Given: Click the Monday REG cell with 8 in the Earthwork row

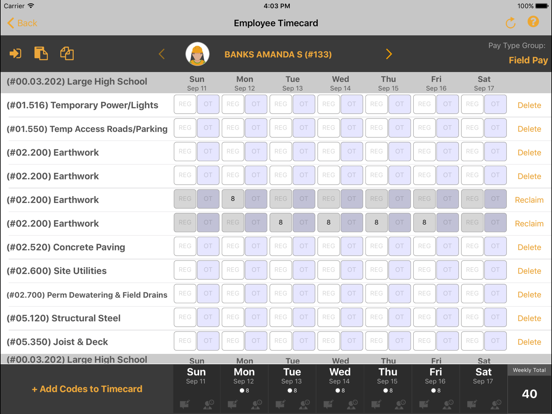Looking at the screenshot, I should 233,199.
